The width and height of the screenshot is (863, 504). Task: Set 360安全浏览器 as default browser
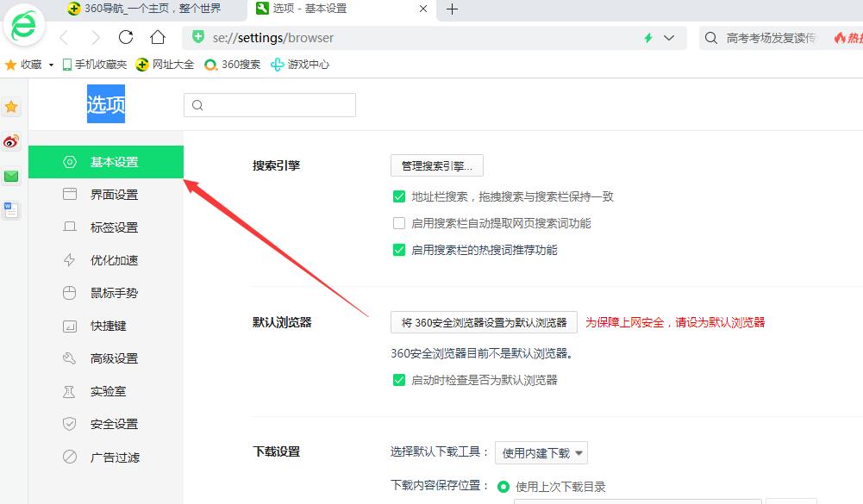pyautogui.click(x=483, y=321)
